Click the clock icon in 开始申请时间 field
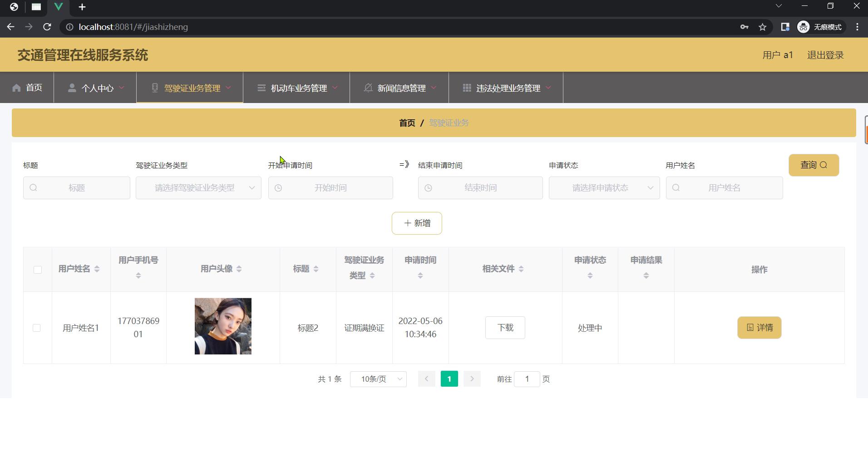 pyautogui.click(x=278, y=187)
